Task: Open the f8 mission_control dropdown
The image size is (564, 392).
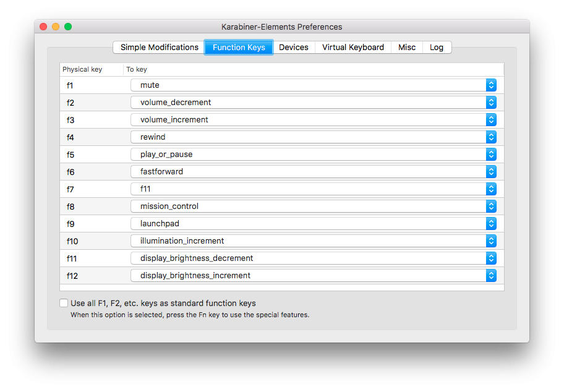Action: tap(314, 207)
